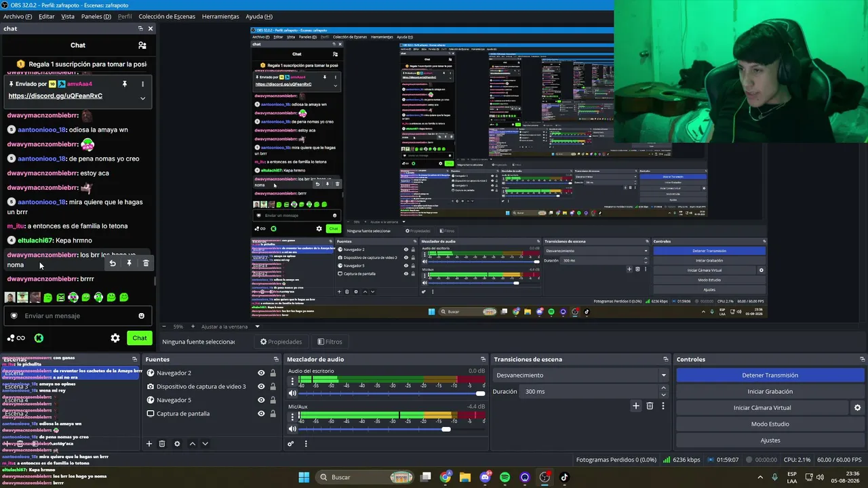Open Mic/Aux options menu
868x488 pixels.
(x=292, y=416)
